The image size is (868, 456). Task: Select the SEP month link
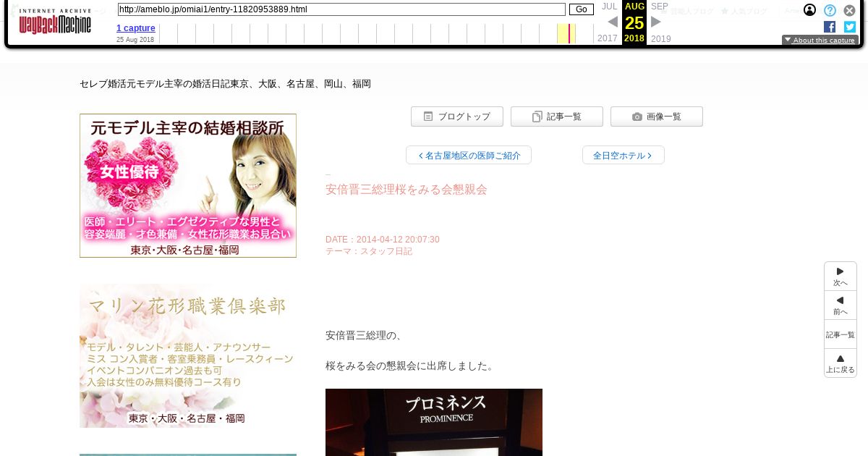coord(659,7)
